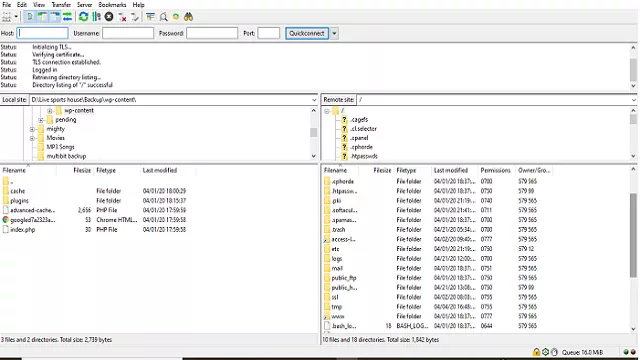Select advanced-cache PHP file in local list
Image resolution: width=640 pixels, height=360 pixels.
click(33, 210)
